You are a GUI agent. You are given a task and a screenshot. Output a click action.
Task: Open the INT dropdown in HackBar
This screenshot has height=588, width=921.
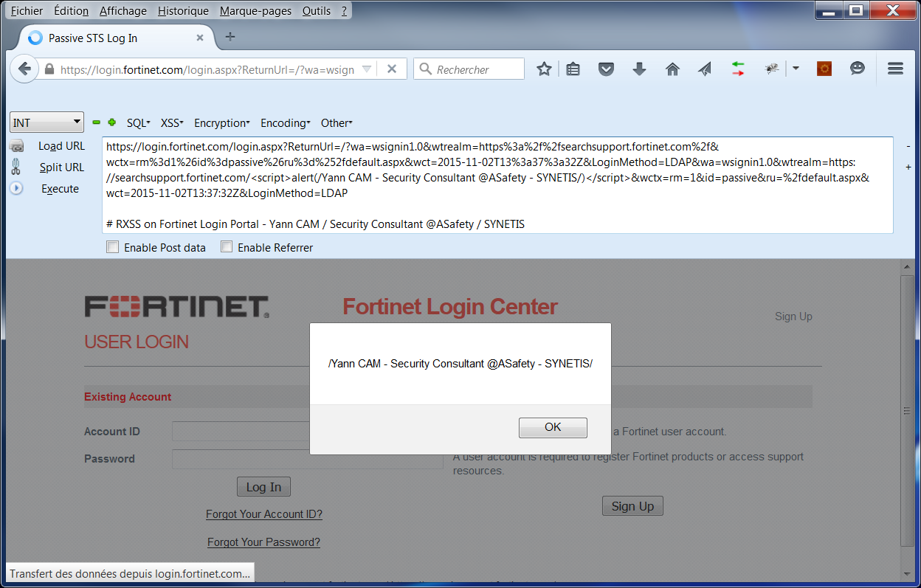click(x=47, y=122)
